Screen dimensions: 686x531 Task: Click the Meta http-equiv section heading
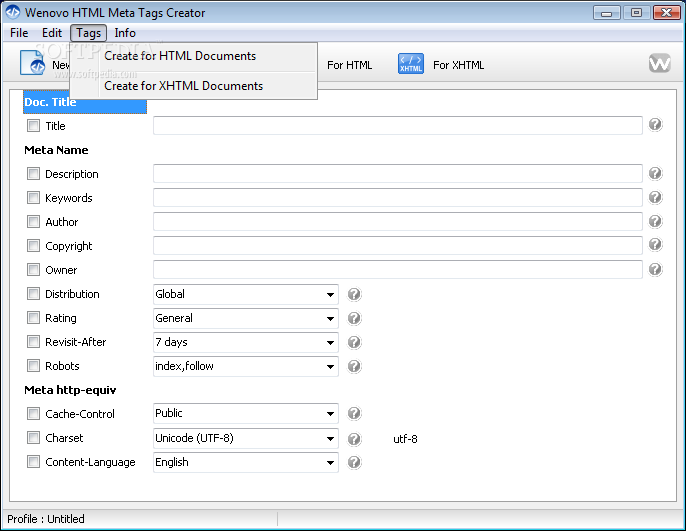pyautogui.click(x=70, y=390)
